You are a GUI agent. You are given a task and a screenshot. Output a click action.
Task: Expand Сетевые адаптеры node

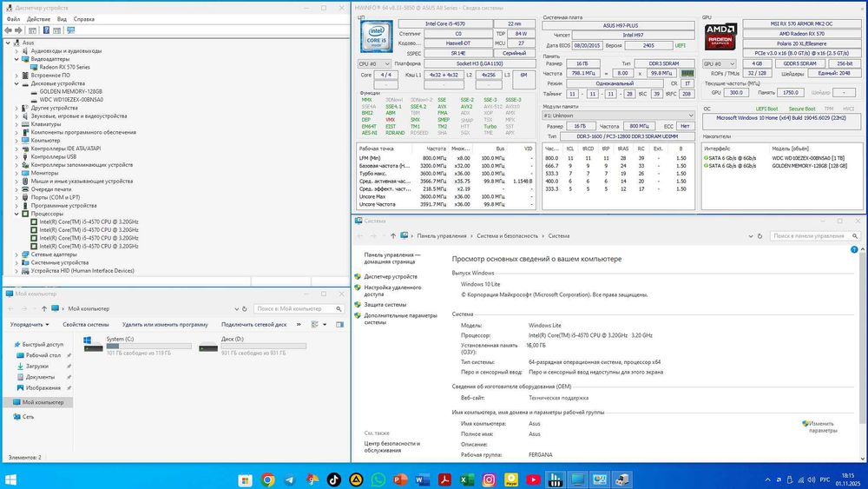click(16, 254)
